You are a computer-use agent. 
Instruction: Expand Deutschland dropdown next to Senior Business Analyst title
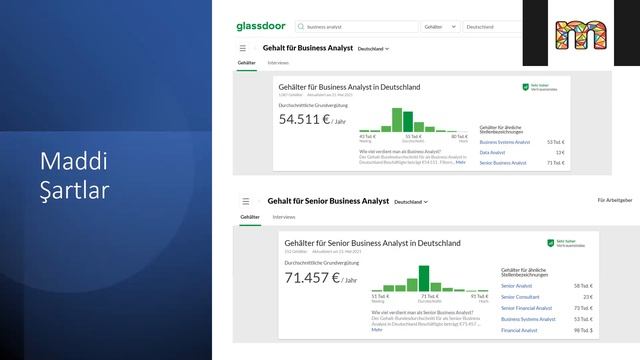point(411,202)
